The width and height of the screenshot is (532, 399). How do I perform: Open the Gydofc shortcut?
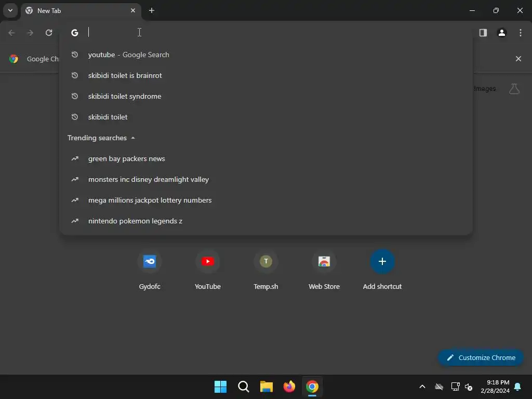point(150,271)
